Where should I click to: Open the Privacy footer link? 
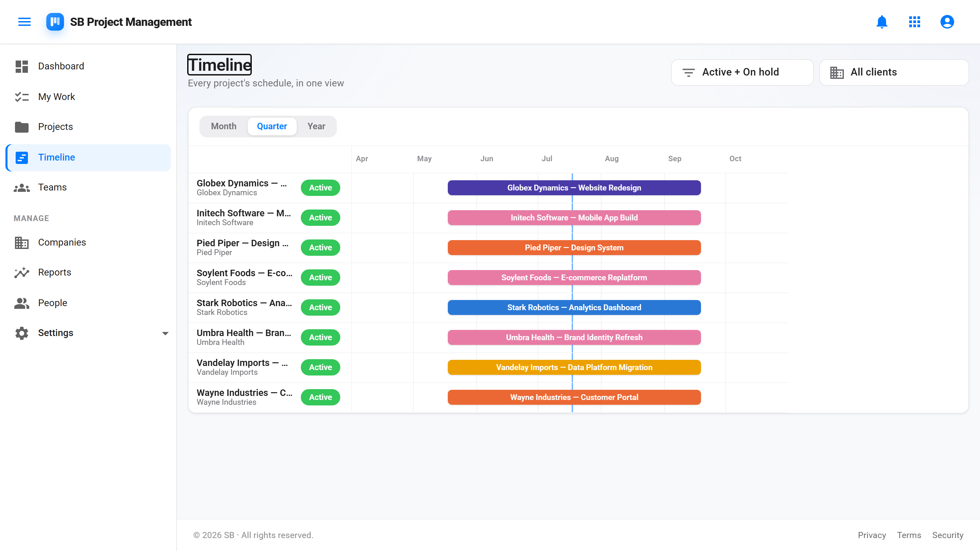[x=871, y=535]
